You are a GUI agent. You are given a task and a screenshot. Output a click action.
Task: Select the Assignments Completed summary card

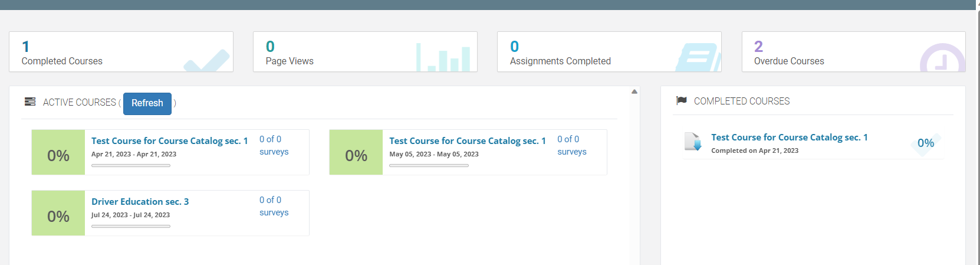click(x=609, y=52)
